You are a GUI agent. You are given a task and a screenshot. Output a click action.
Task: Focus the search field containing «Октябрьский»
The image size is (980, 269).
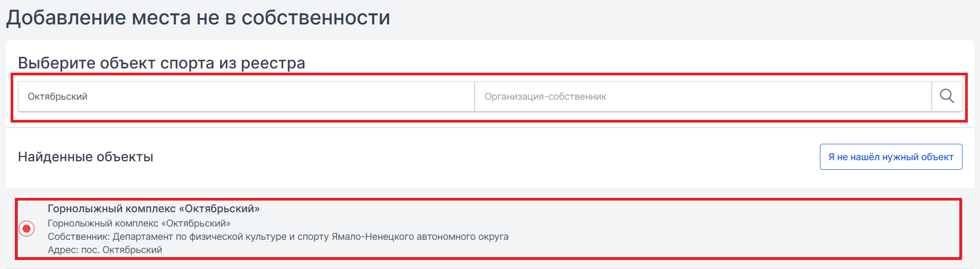246,96
